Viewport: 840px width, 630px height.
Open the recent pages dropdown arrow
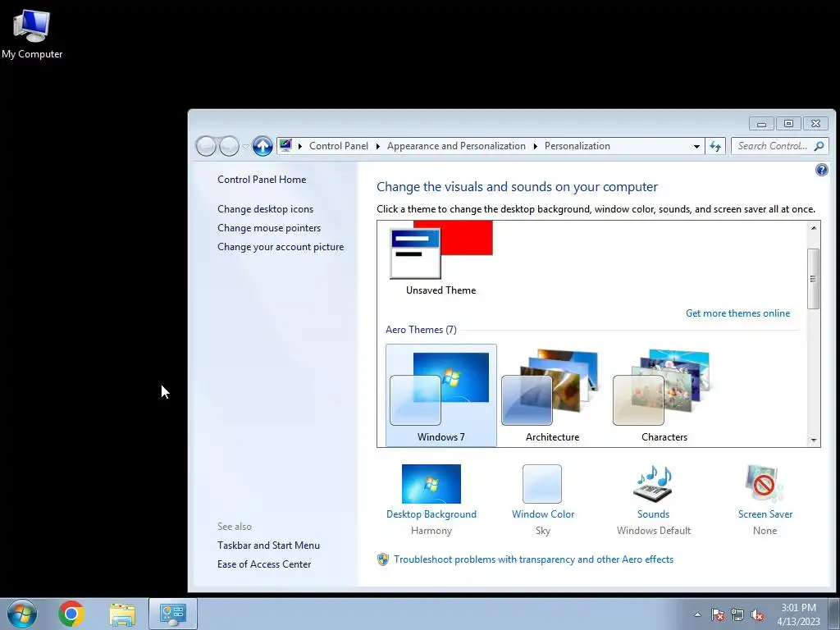tap(246, 146)
